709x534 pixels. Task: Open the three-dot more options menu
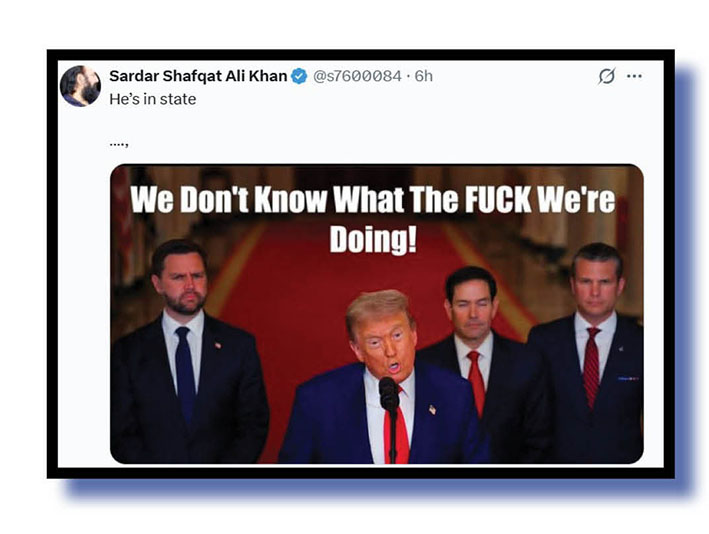pos(634,76)
